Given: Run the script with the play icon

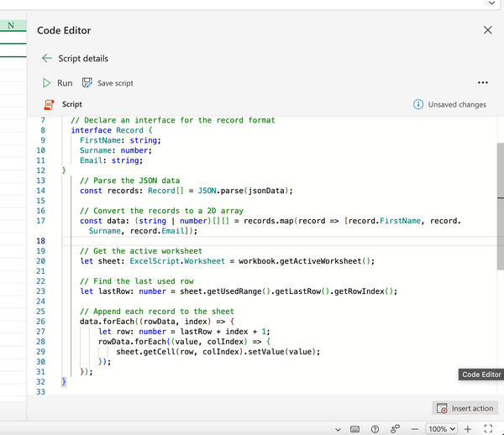Looking at the screenshot, I should (x=47, y=83).
